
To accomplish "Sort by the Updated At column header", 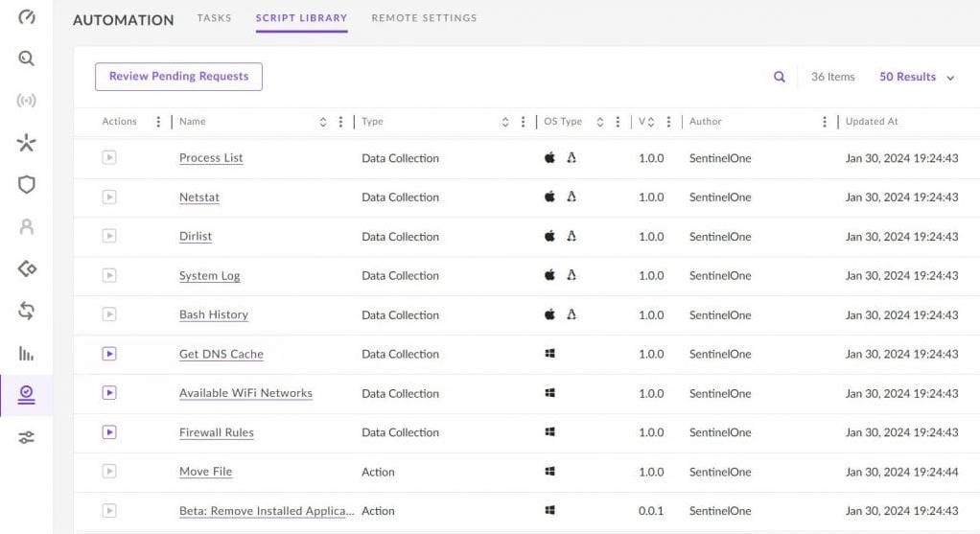I will (871, 122).
